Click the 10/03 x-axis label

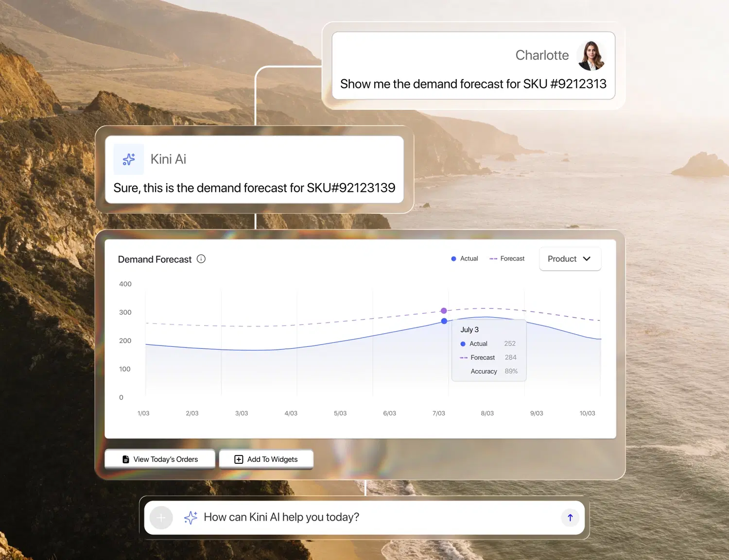click(587, 413)
